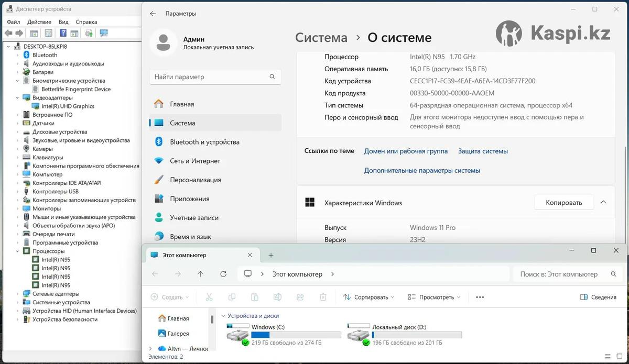Expand the Сетевые адаптеры node
This screenshot has height=364, width=629.
coord(18,294)
